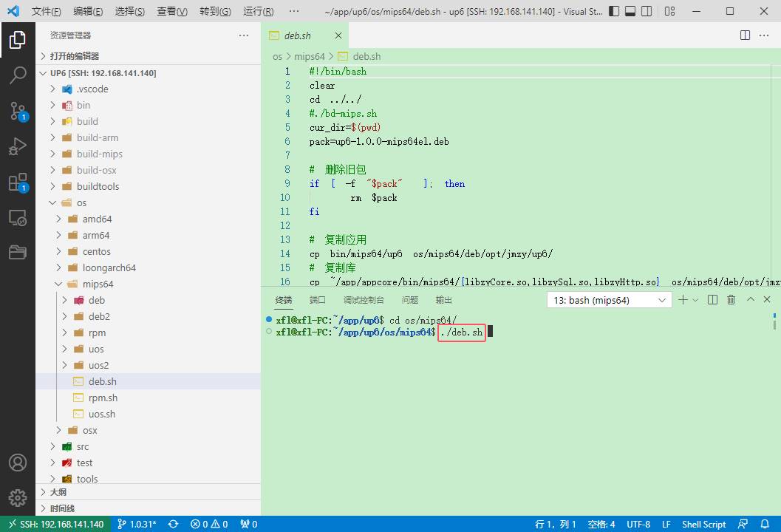Open Remote Explorer from activity bar
This screenshot has width=781, height=532.
18,218
